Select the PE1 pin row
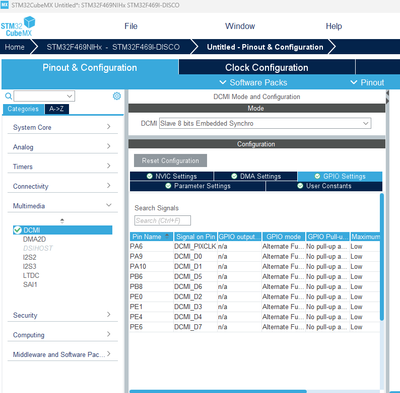Screen dimensions: 400x393 pos(255,306)
